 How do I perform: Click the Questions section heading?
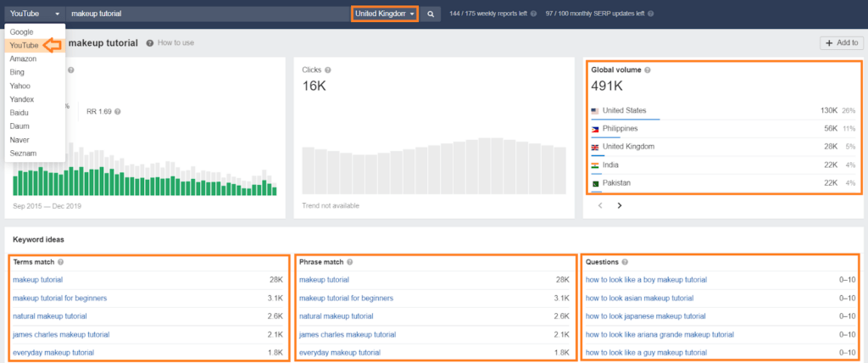pyautogui.click(x=603, y=262)
